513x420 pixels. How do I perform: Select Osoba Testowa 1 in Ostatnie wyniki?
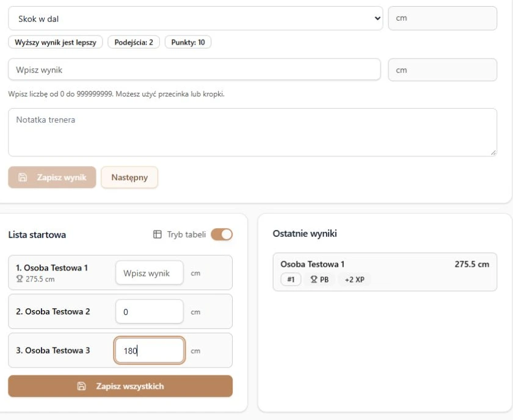(x=313, y=264)
